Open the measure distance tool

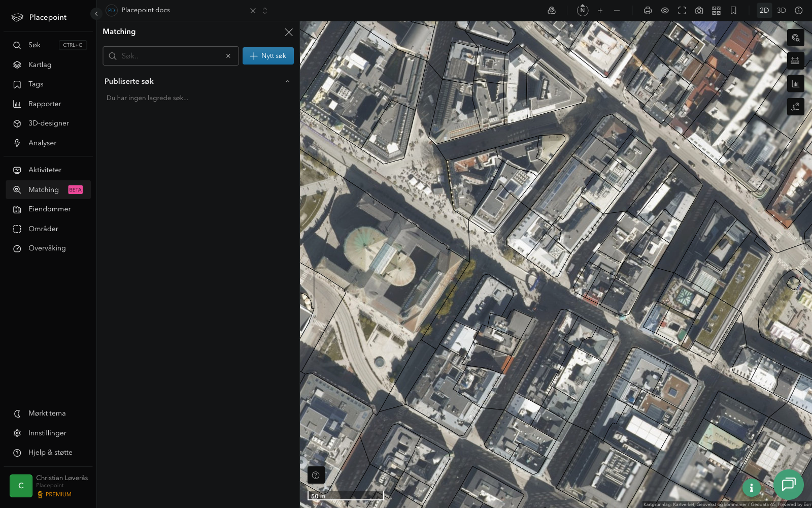(795, 60)
